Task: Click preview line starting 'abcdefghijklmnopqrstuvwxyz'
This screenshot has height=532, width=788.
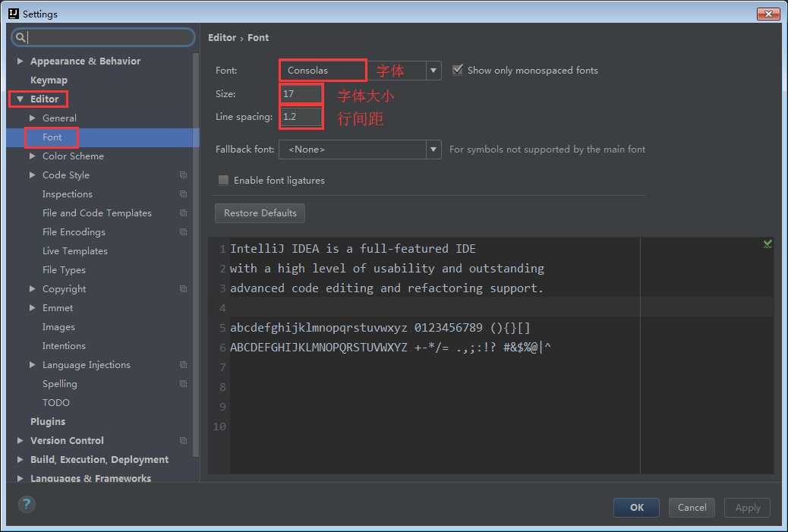Action: coord(380,328)
